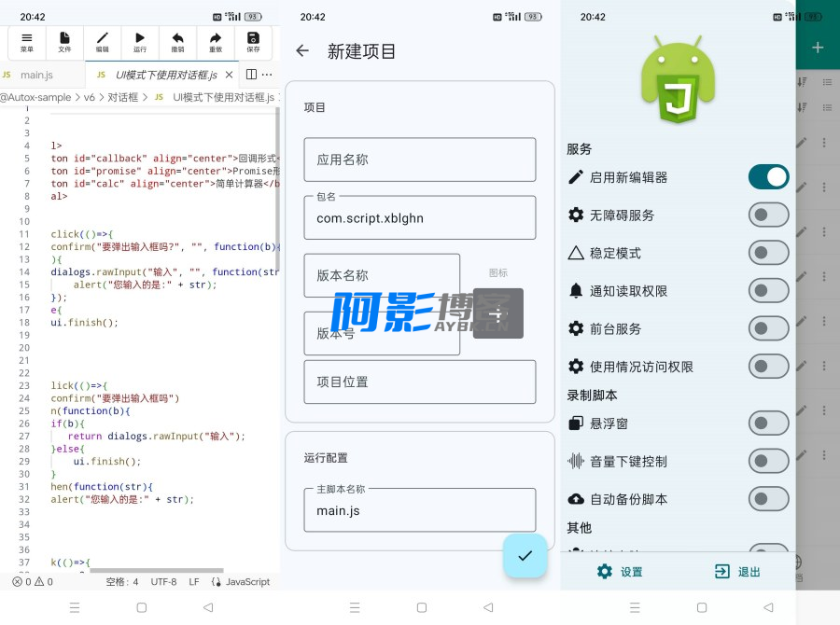Open 设置 at drawer bottom
Image resolution: width=840 pixels, height=625 pixels.
(x=620, y=572)
